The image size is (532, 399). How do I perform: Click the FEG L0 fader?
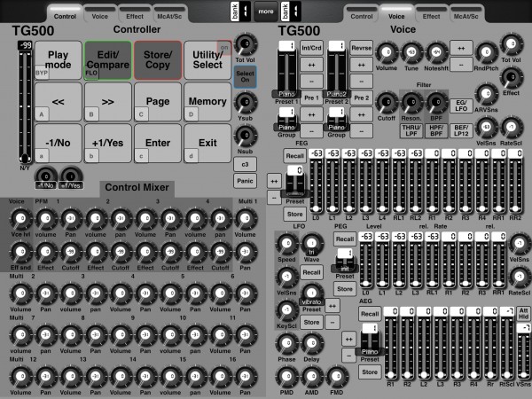(x=317, y=182)
